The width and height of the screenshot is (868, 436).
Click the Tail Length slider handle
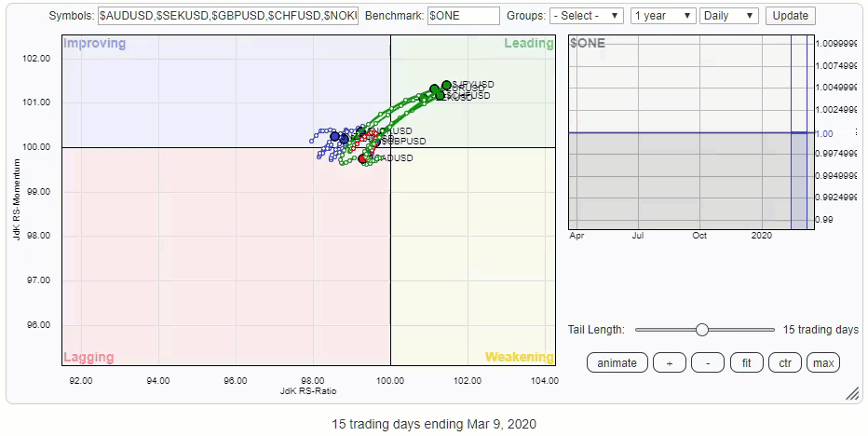coord(702,330)
